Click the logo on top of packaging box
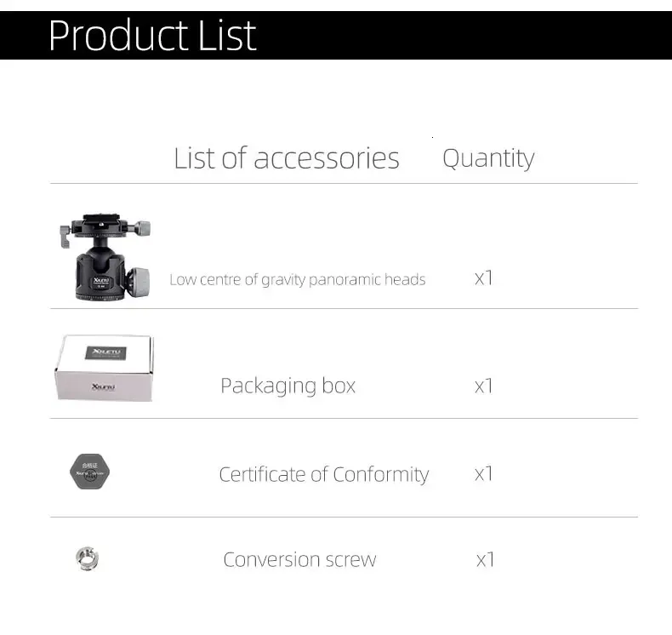Image resolution: width=672 pixels, height=635 pixels. [105, 352]
